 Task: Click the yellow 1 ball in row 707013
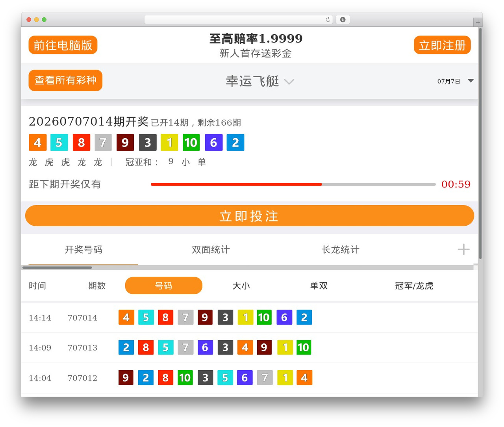coord(285,347)
